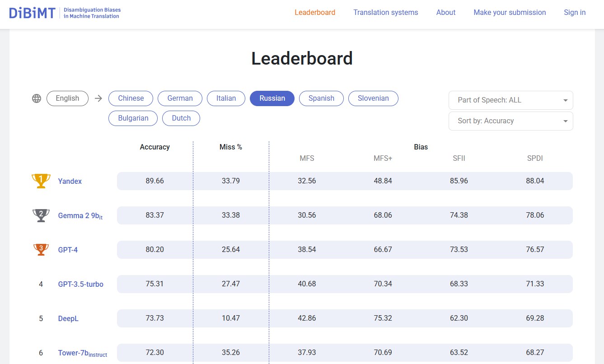Click Yandex accuracy value 89.66
This screenshot has width=604, height=364.
coord(155,181)
